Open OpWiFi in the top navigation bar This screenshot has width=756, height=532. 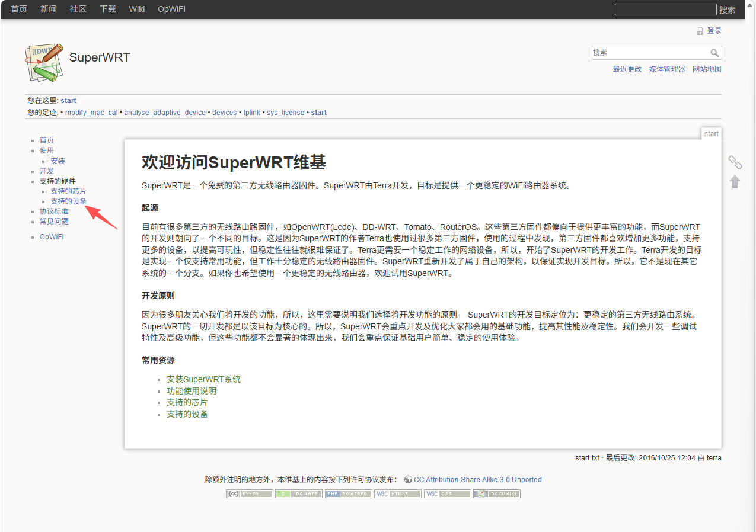point(171,9)
